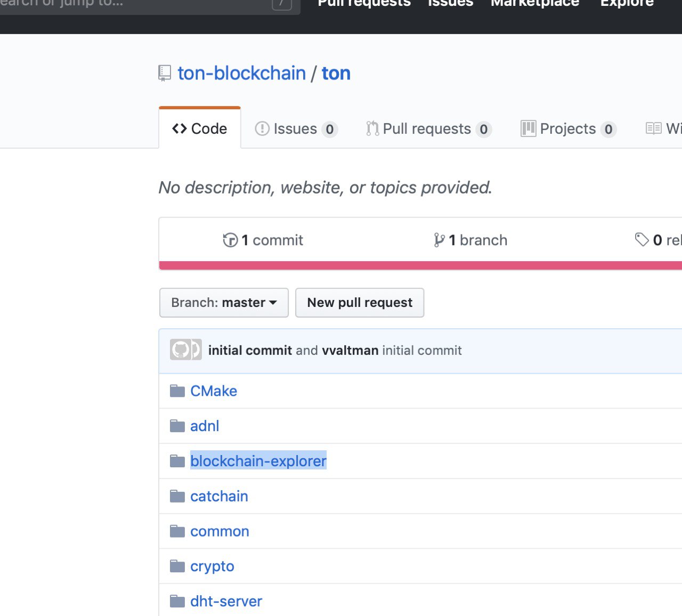The image size is (682, 616).
Task: Click the releases tag icon
Action: (642, 240)
